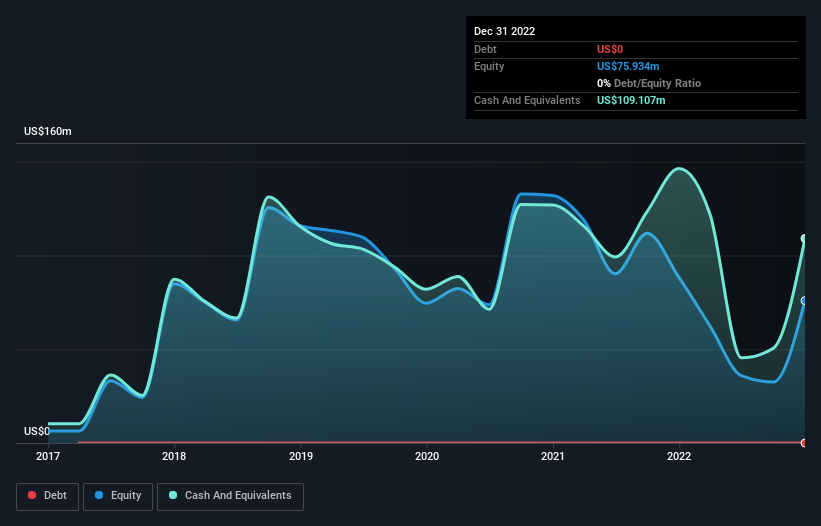This screenshot has width=821, height=526.
Task: Click the 2017 x-axis label
Action: pyautogui.click(x=48, y=456)
